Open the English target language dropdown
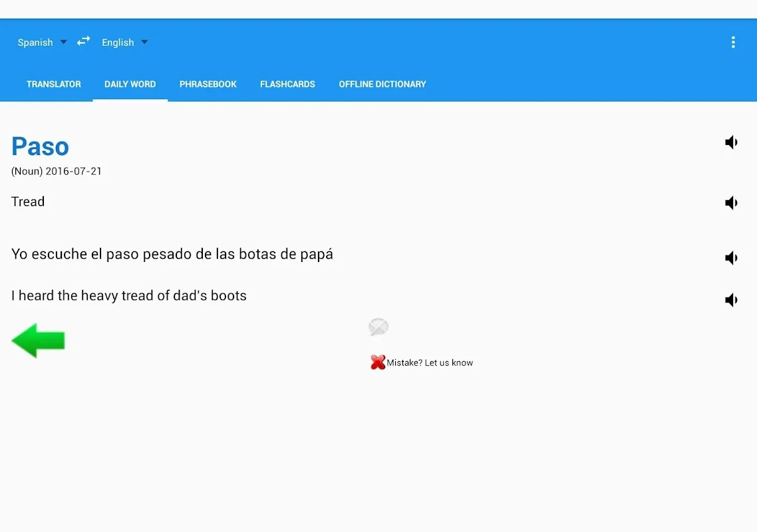The image size is (757, 532). click(x=124, y=43)
